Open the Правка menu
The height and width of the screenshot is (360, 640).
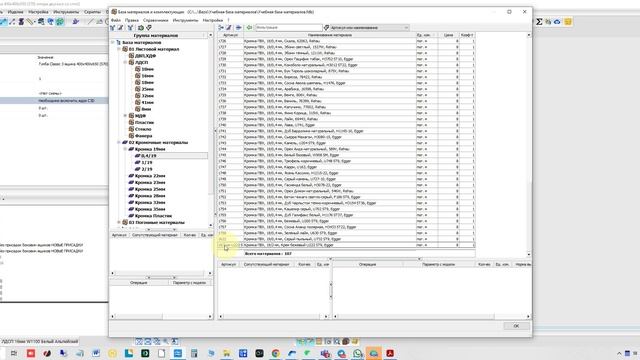[x=132, y=20]
